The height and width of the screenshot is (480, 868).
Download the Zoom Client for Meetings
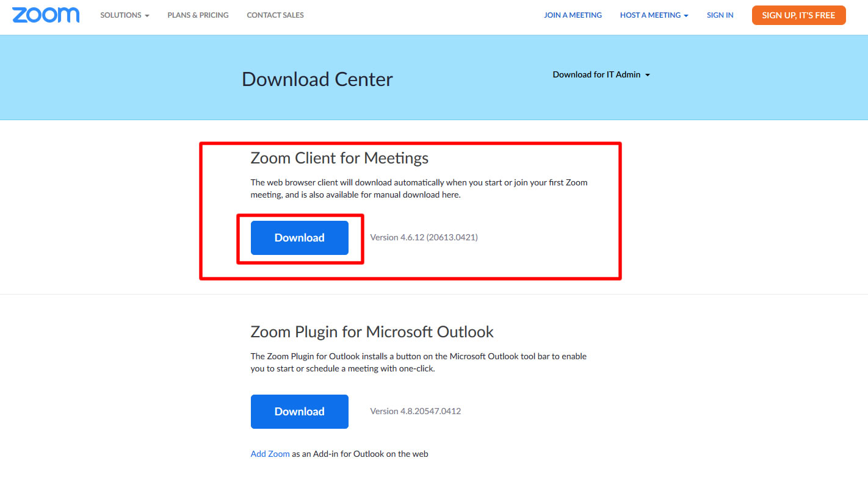pos(299,238)
